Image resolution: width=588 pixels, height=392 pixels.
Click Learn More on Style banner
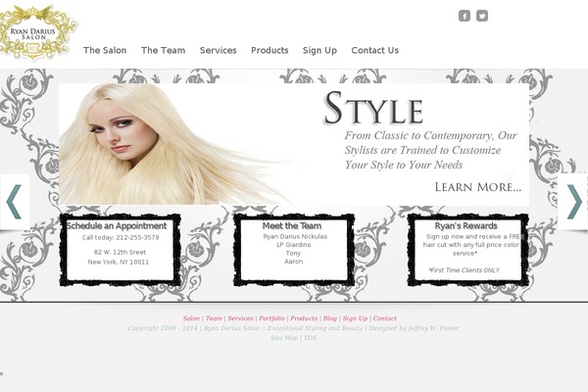tap(478, 187)
